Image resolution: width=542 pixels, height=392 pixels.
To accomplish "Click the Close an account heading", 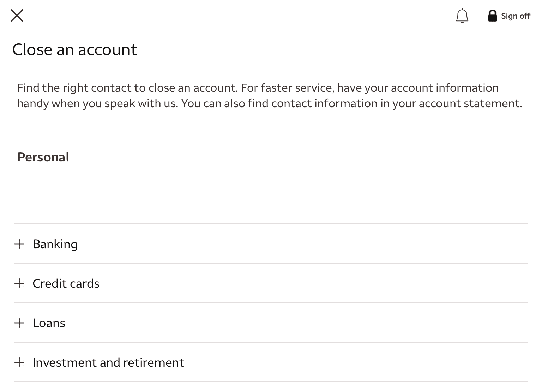I will pyautogui.click(x=75, y=49).
